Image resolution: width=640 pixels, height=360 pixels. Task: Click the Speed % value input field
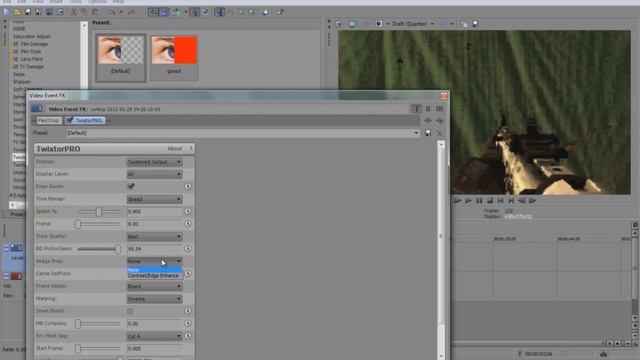tap(154, 211)
